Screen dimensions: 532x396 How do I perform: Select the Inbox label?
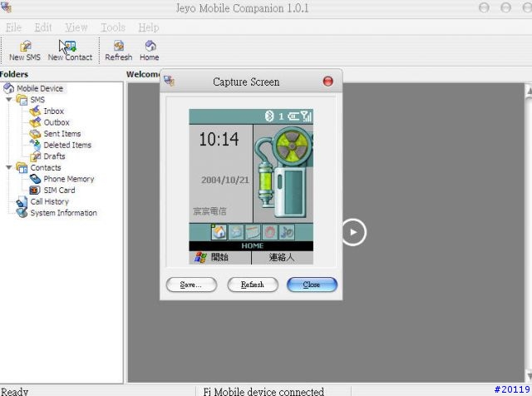[53, 111]
